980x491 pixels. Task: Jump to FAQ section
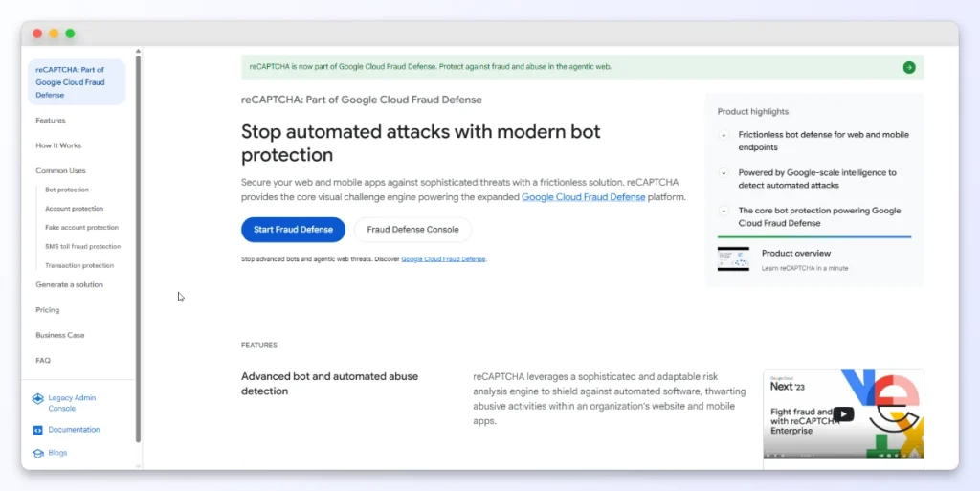coord(43,361)
